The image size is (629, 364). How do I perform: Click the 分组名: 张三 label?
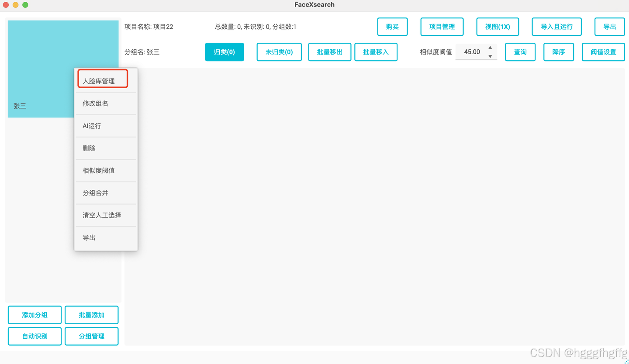142,52
